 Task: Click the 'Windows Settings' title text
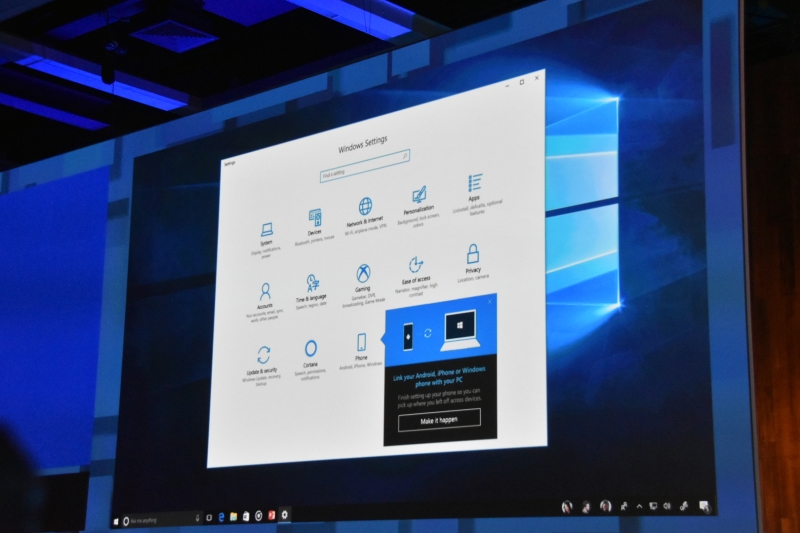363,144
